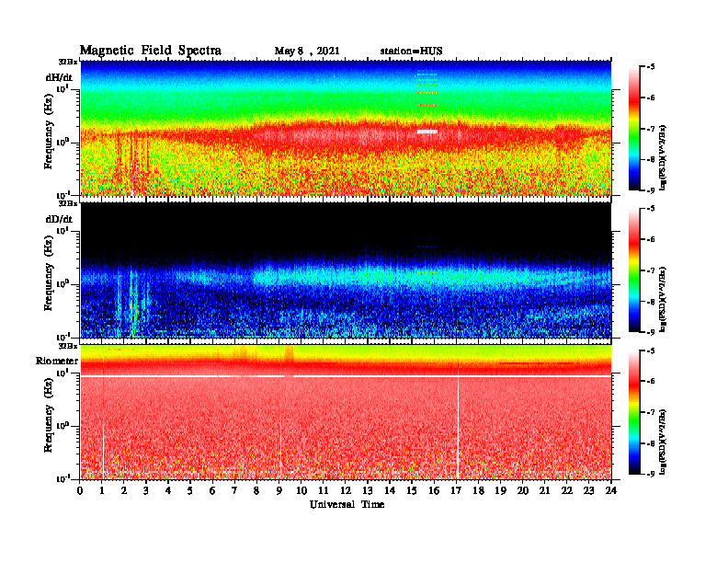Click the "Riometer" panel label
This screenshot has height=563, width=728.
click(x=57, y=361)
